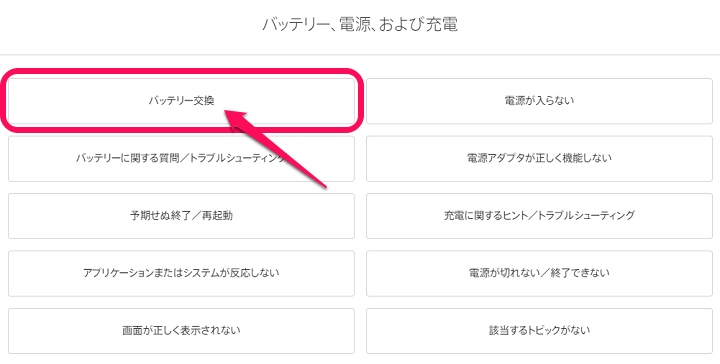Image resolution: width=720 pixels, height=364 pixels.
Task: Pick the app or system unresponsive tile
Action: (181, 273)
